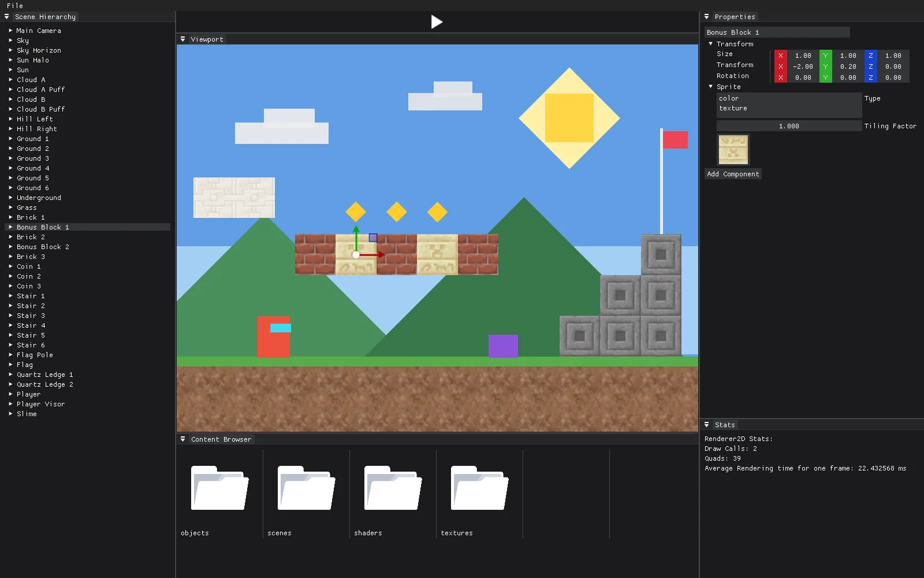Viewport: 924px width, 578px height.
Task: Collapse the Content Browser panel arrow
Action: pyautogui.click(x=183, y=439)
